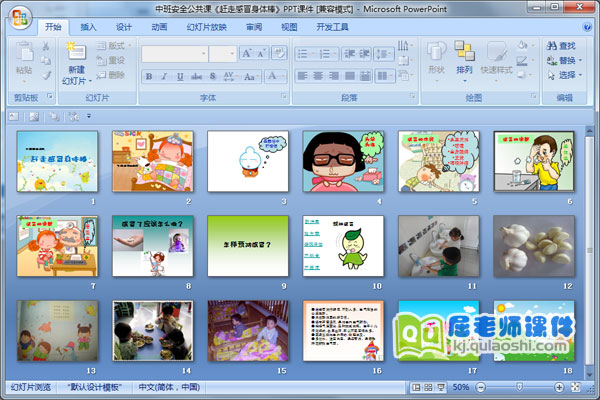The height and width of the screenshot is (400, 600).
Task: Switch to Normal view icon in status bar
Action: (416, 387)
